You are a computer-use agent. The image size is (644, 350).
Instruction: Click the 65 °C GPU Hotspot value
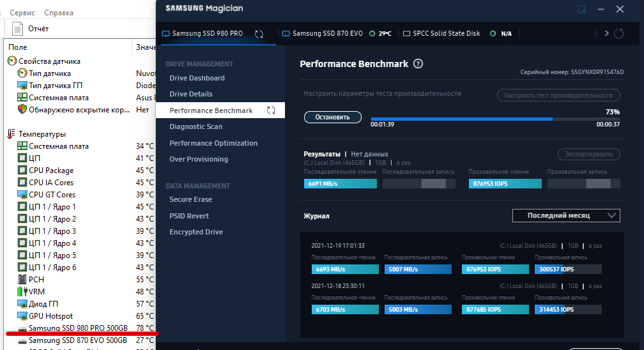tap(145, 316)
